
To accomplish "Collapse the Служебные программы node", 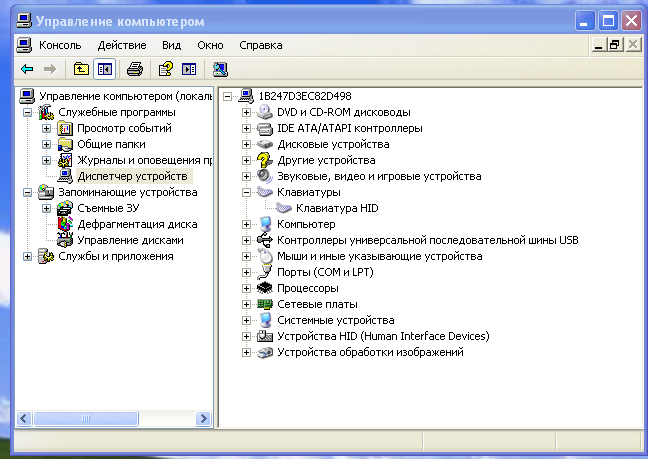I will pos(27,112).
